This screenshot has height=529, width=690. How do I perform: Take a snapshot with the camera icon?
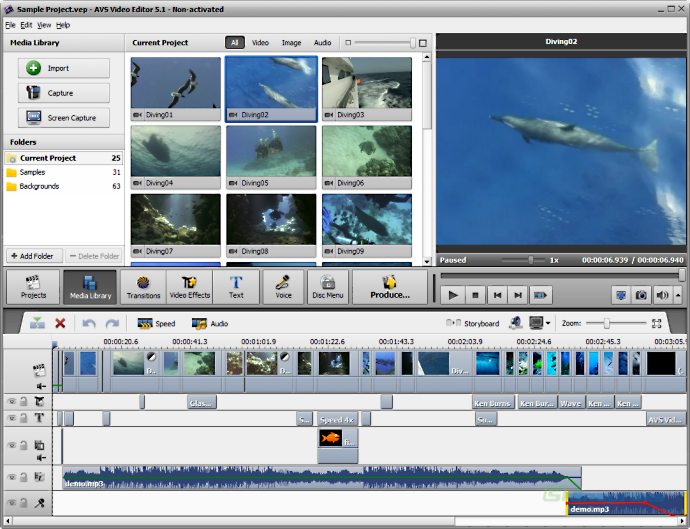pyautogui.click(x=641, y=295)
